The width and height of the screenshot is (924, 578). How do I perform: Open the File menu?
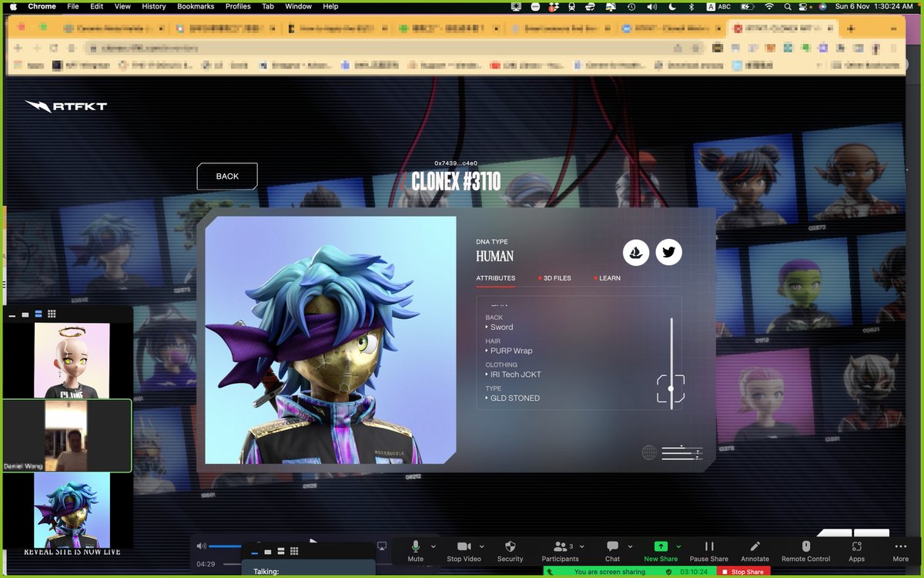(x=73, y=6)
